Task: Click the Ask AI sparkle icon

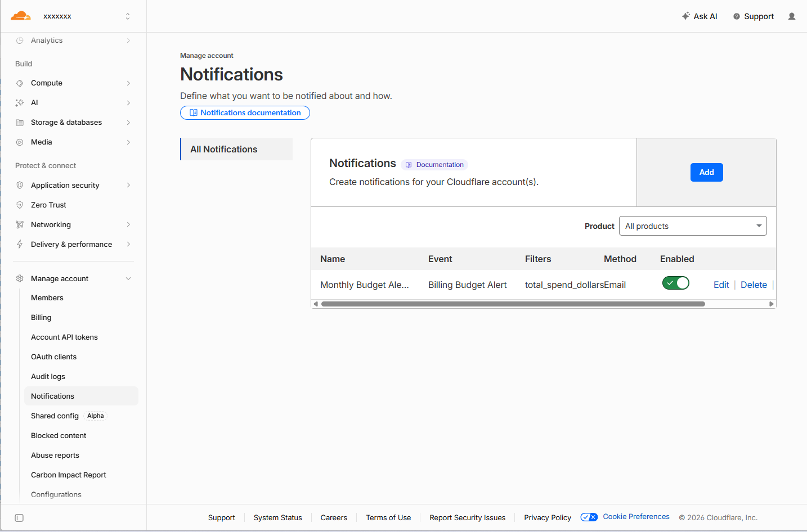Action: 685,16
